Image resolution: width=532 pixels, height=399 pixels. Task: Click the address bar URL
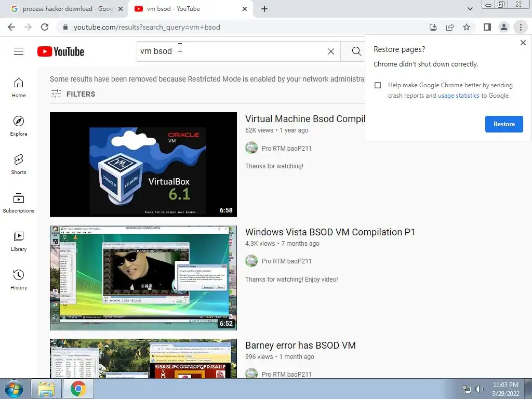tap(147, 27)
